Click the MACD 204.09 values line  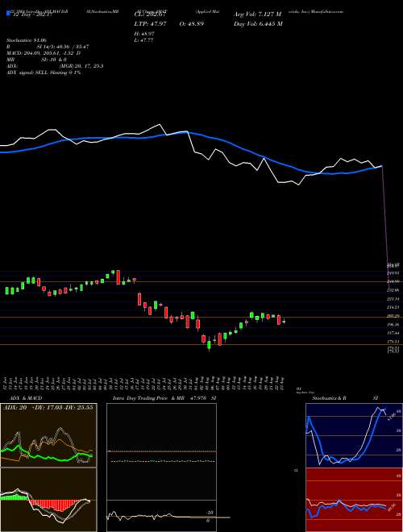[44, 53]
